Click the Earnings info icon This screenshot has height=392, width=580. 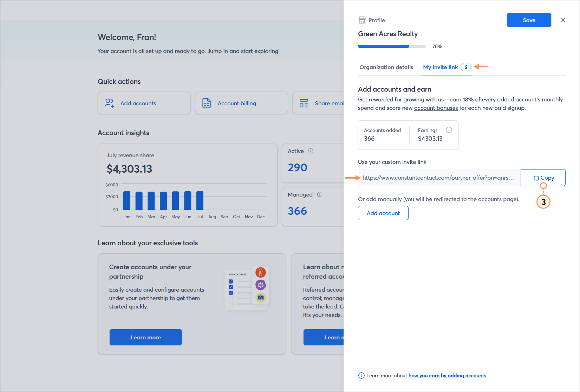449,130
